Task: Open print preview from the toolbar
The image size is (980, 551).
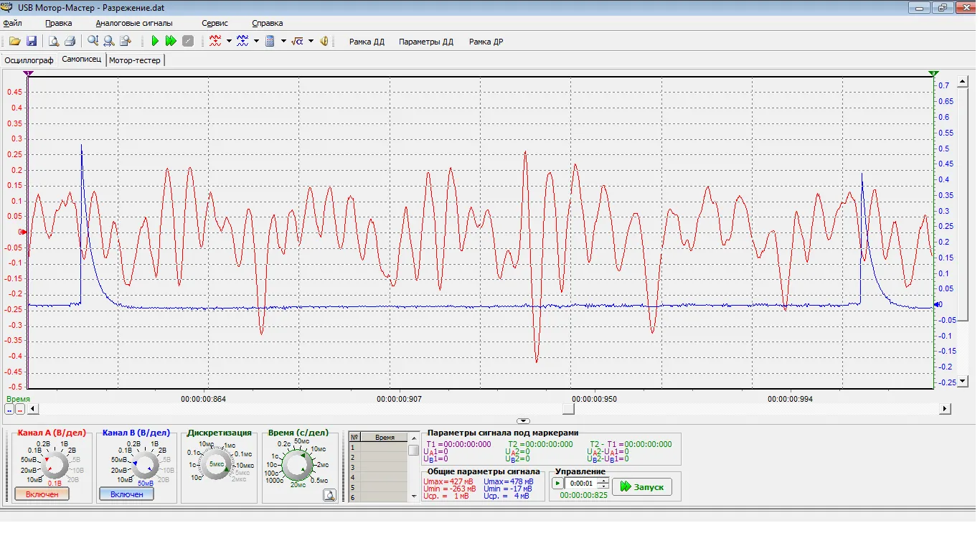Action: coord(54,42)
